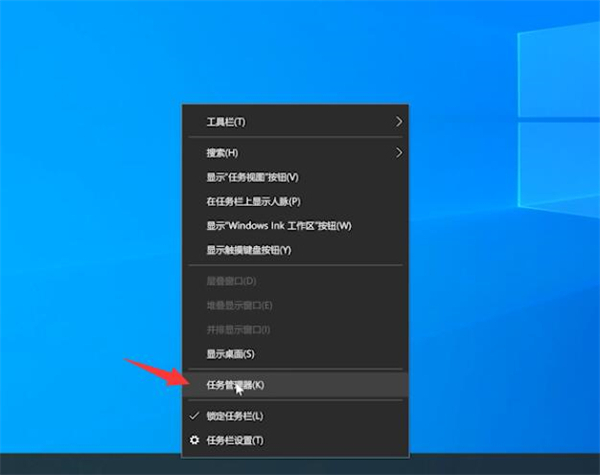Enable 显示触摸键盘按钮(Y) option

(x=248, y=249)
